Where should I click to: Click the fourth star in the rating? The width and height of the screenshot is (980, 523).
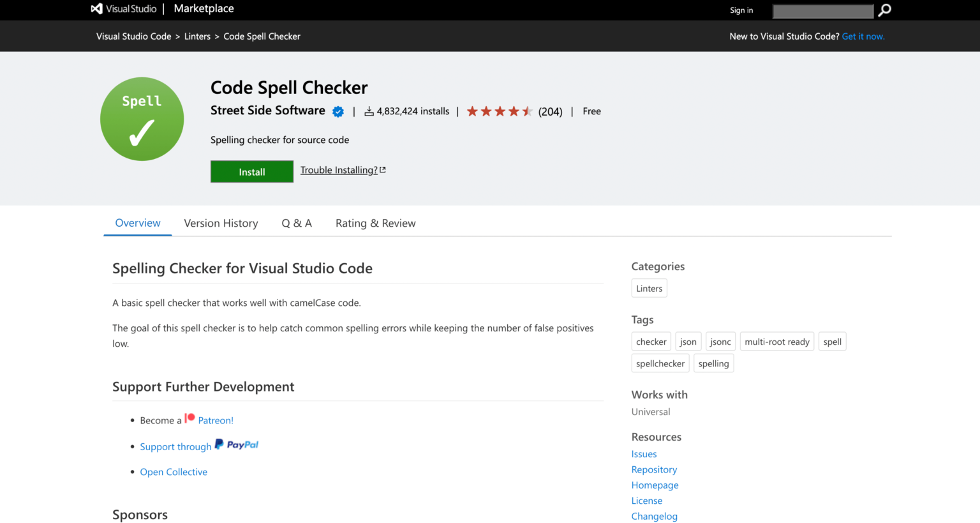[x=514, y=110]
